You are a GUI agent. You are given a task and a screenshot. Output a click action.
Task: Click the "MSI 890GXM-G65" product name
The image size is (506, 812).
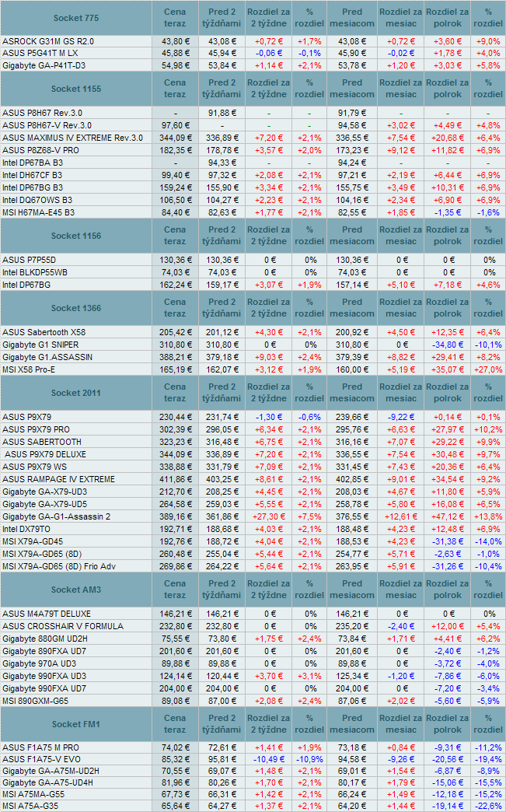[35, 701]
